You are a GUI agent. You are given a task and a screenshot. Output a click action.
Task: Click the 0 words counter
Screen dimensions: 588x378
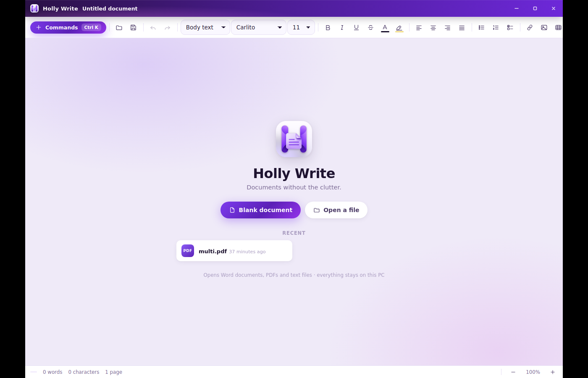click(52, 372)
